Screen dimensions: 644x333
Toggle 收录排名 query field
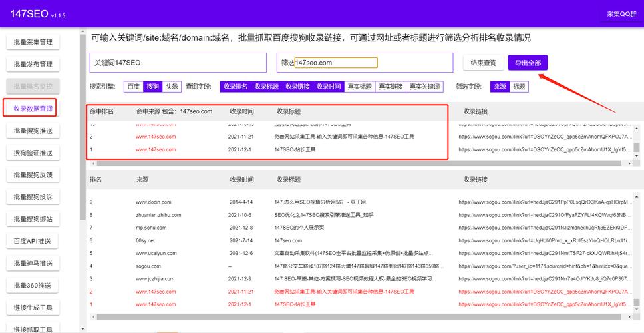[236, 87]
